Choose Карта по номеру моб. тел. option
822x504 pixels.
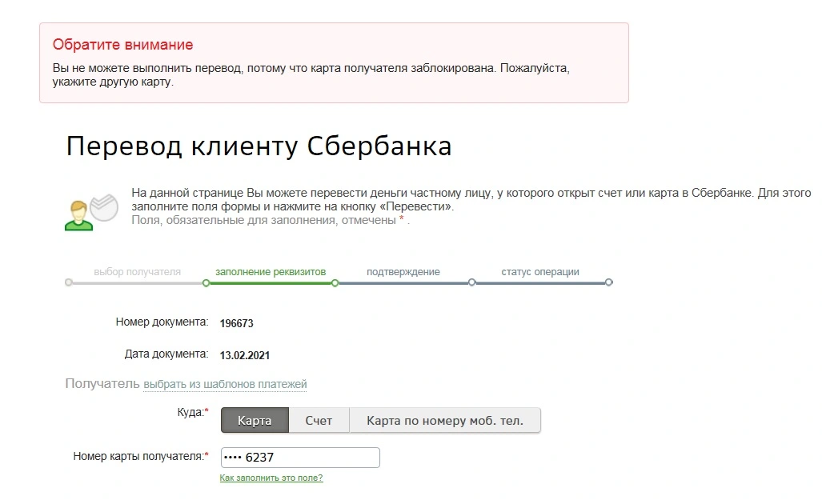click(444, 420)
